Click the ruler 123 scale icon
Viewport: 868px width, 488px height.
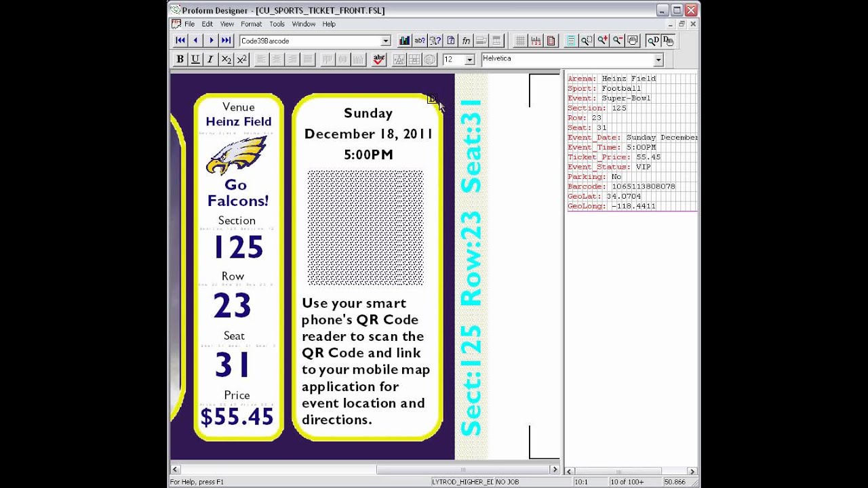[536, 41]
